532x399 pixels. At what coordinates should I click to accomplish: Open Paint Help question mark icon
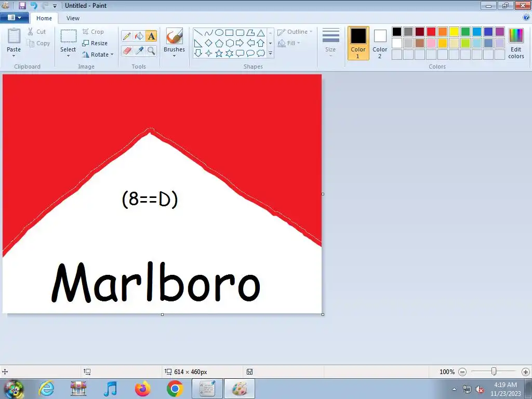tap(526, 17)
